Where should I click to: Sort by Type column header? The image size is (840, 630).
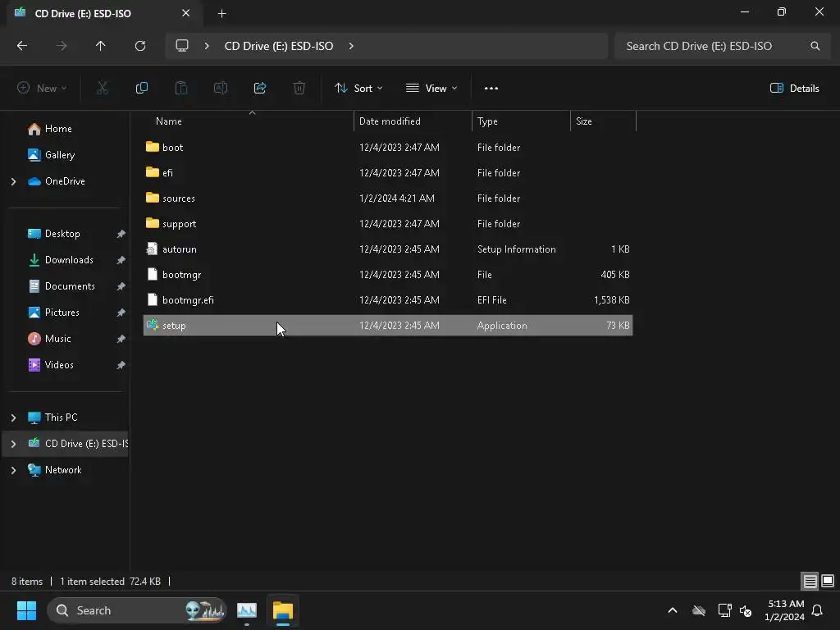[521, 121]
